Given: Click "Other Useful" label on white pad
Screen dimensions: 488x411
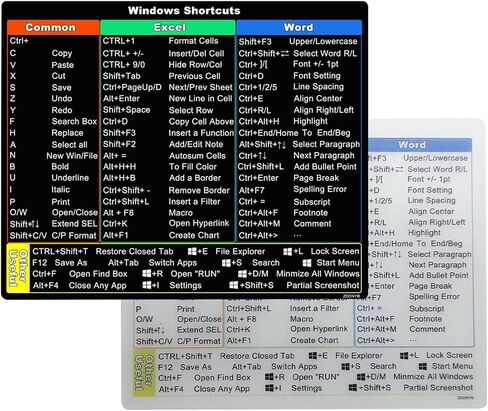Looking at the screenshot, I should 144,372.
